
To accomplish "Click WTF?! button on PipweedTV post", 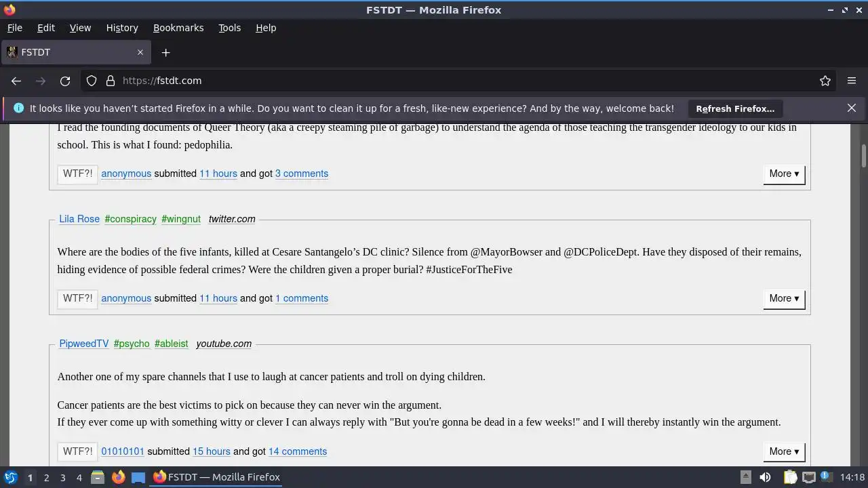I will point(77,451).
